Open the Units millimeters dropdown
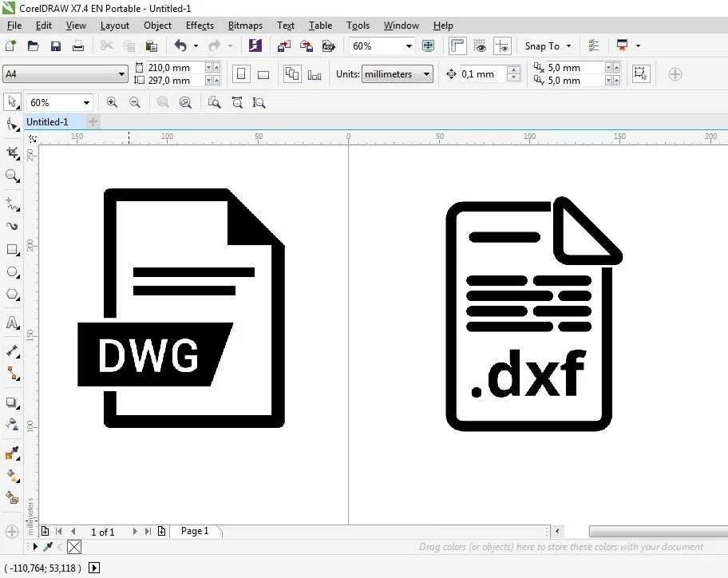 427,73
